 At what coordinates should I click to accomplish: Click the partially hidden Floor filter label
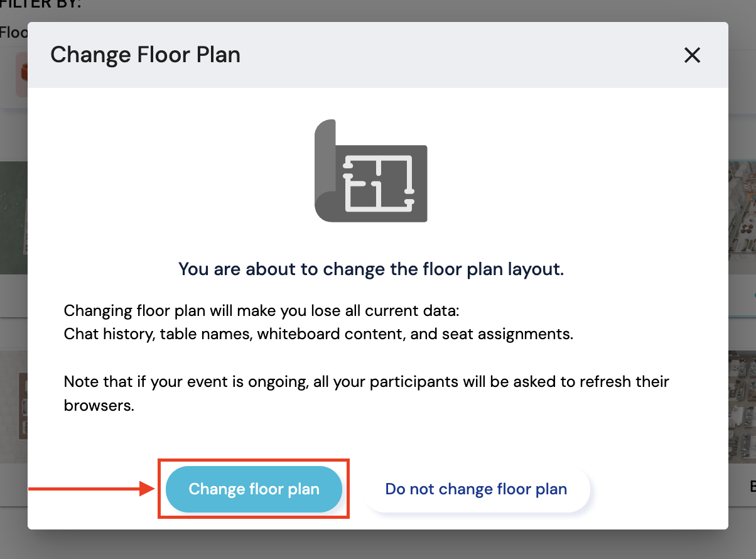tap(13, 32)
